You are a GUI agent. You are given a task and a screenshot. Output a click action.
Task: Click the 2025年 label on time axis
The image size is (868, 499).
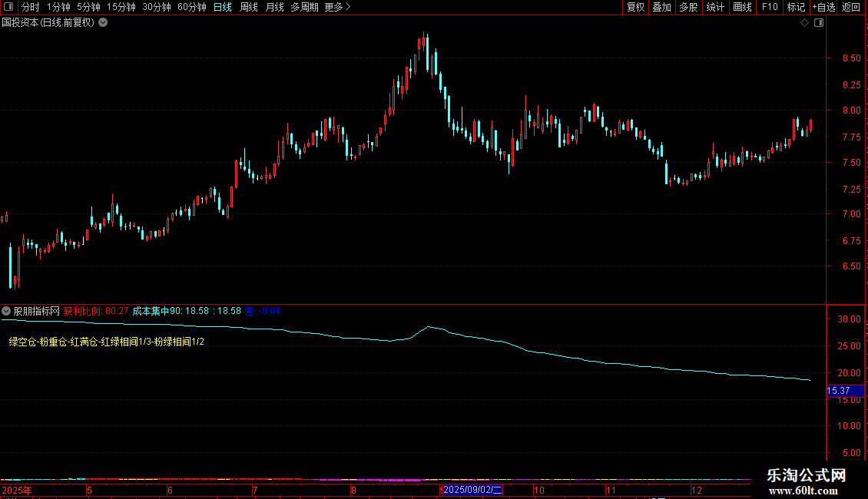(x=17, y=490)
